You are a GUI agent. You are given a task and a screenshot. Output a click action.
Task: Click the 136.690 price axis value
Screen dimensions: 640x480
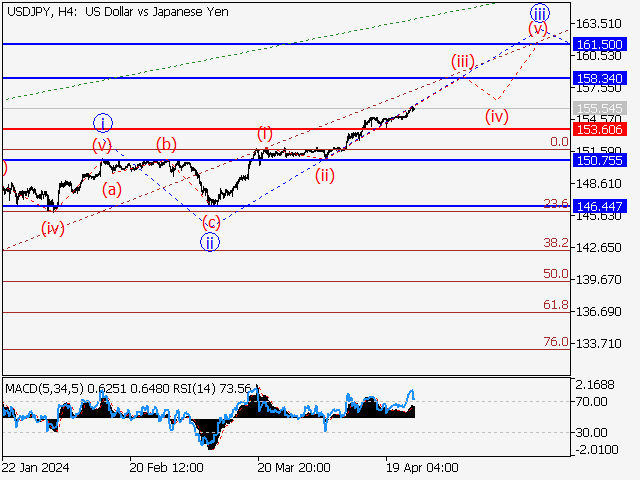click(x=598, y=312)
